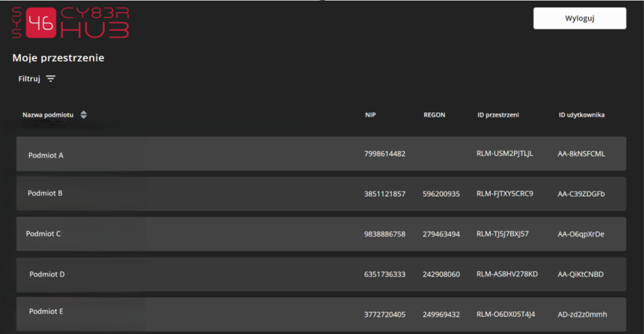Open the Podmiot D row

(321, 274)
